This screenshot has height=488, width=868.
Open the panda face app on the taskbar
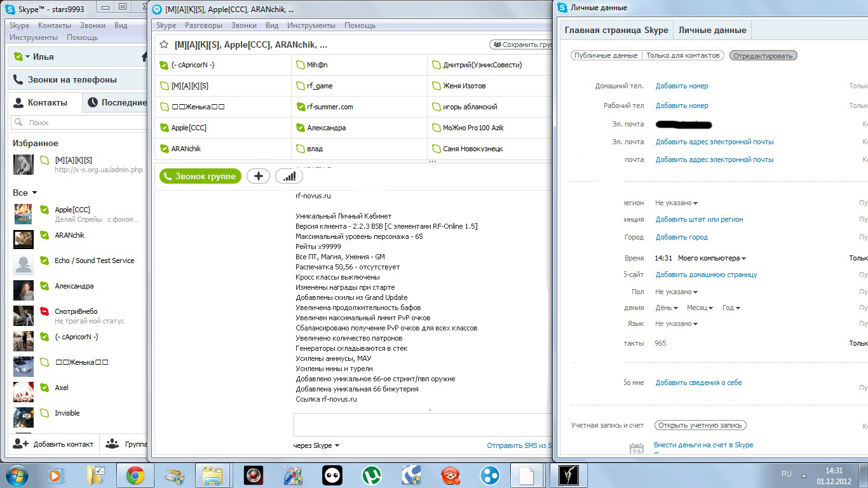pyautogui.click(x=332, y=475)
